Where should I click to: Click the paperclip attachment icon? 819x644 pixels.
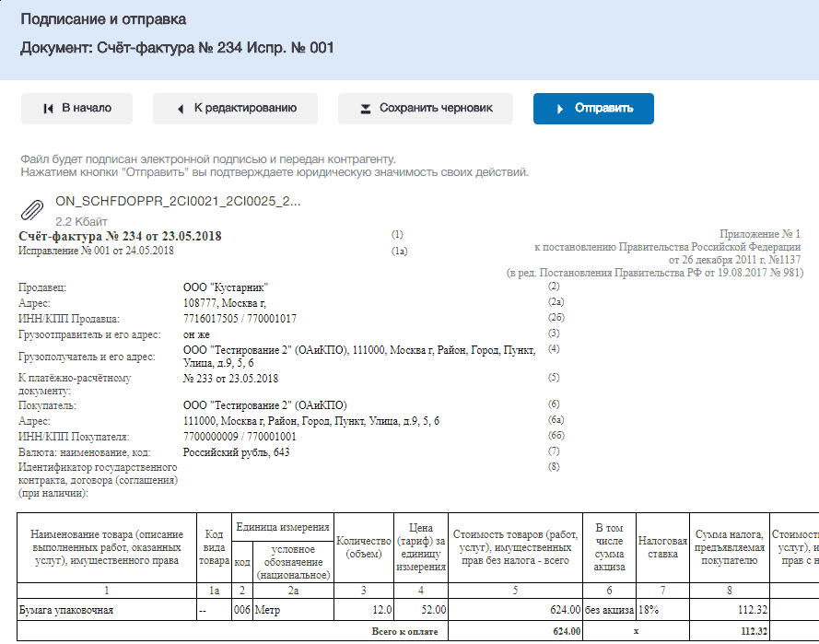click(32, 210)
